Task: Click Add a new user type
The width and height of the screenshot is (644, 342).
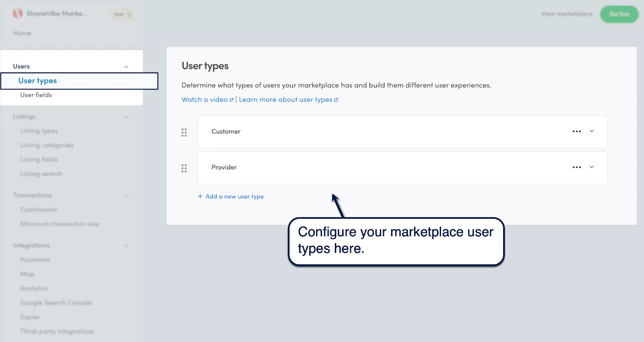Action: [231, 196]
